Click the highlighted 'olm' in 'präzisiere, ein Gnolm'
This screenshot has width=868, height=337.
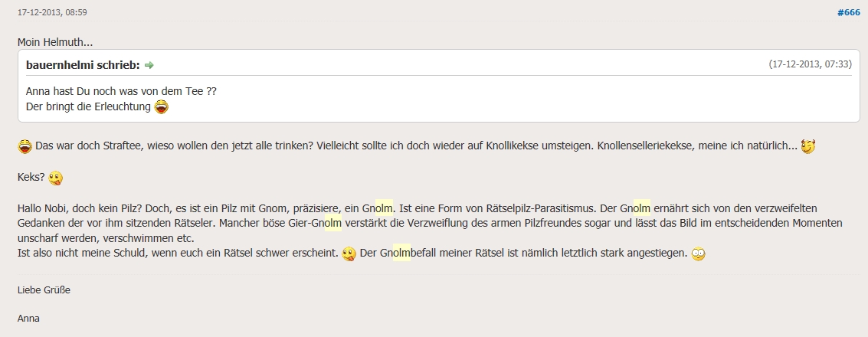(x=384, y=208)
